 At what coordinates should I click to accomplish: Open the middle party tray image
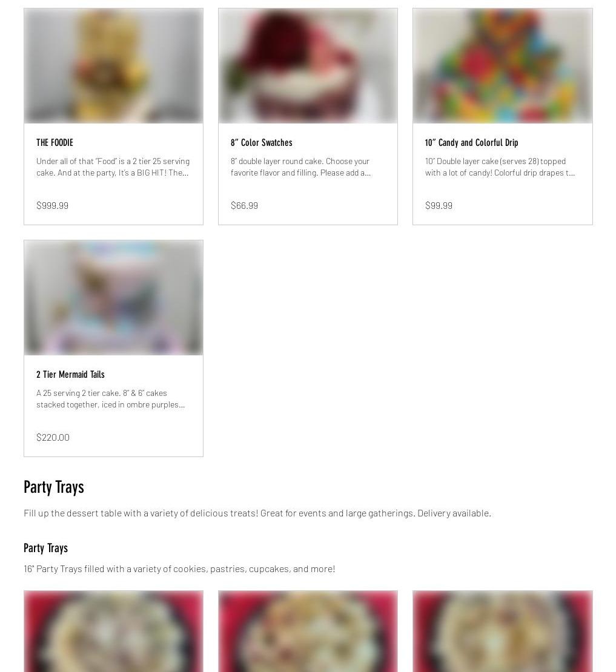[x=308, y=631]
